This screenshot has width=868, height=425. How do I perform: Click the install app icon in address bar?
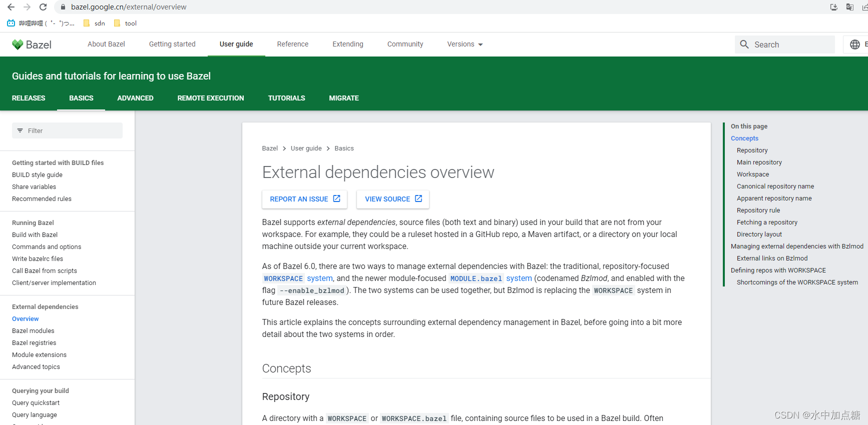coord(834,7)
